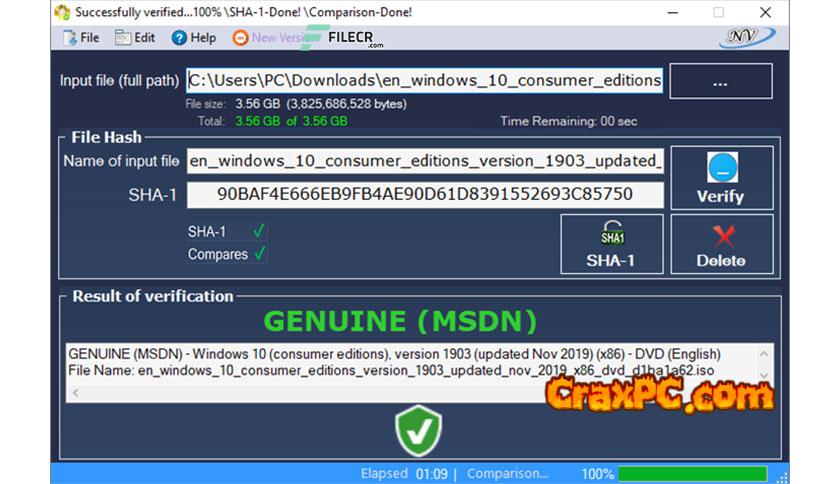The width and height of the screenshot is (836, 484).
Task: Click the Verify button icon
Action: tap(721, 167)
